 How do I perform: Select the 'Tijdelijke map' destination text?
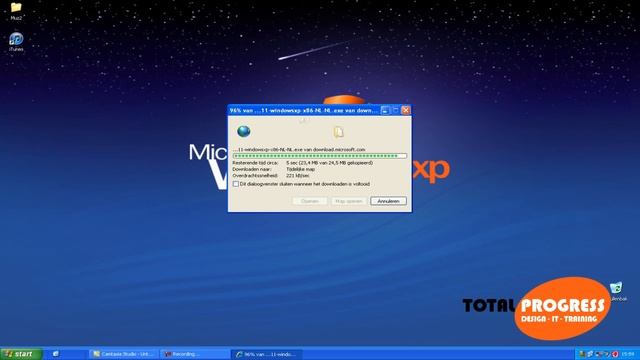click(x=300, y=169)
